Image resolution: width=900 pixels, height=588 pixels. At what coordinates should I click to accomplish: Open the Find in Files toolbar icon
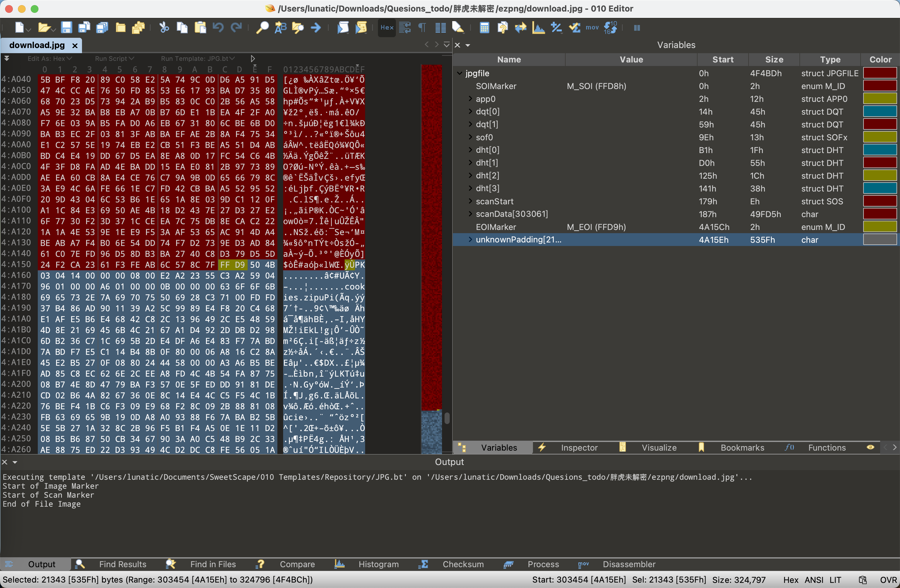298,28
